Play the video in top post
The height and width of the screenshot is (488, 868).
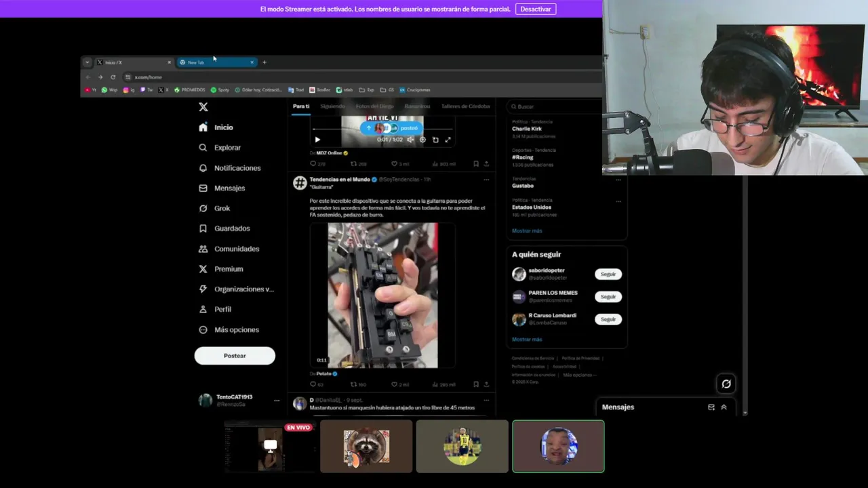coord(317,140)
